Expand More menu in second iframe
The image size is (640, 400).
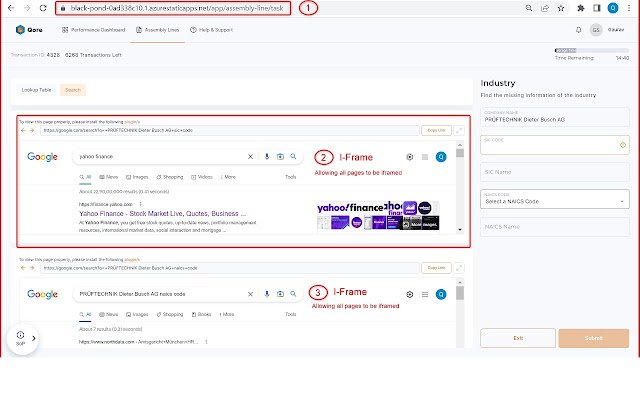tap(227, 315)
